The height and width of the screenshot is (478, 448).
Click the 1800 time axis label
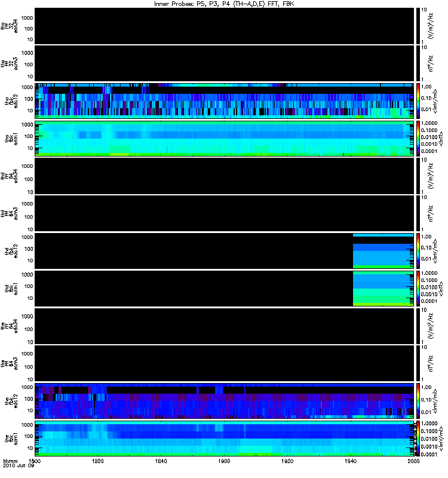(x=35, y=461)
